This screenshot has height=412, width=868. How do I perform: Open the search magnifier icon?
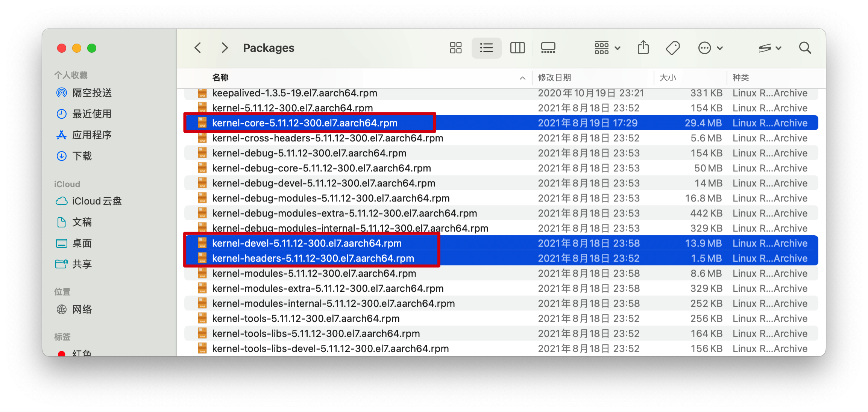click(x=805, y=48)
